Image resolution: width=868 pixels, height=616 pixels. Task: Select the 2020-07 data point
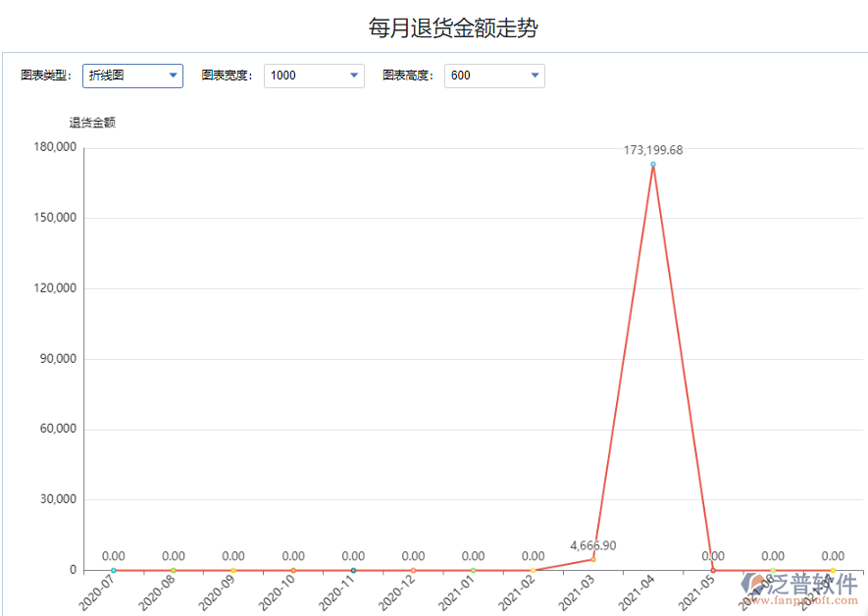(x=115, y=569)
